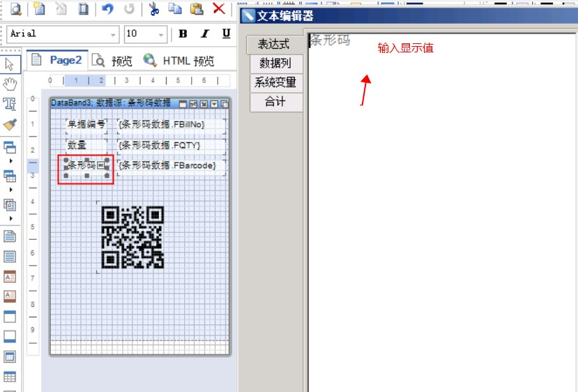Click the bands category icon in toolbox
Screen dimensions: 578x392
pos(10,147)
